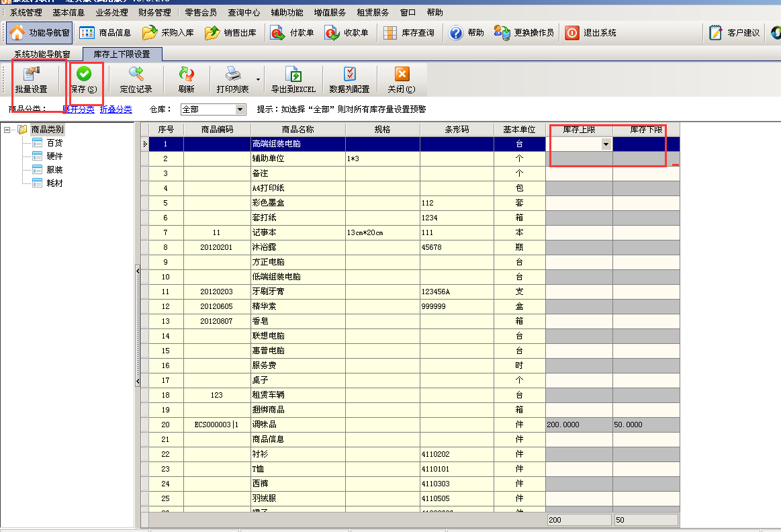This screenshot has height=532, width=781.
Task: Sort by the 条形码 column header
Action: coord(457,130)
